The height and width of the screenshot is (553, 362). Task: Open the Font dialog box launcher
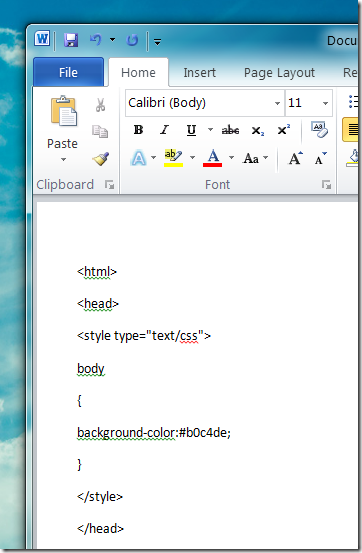pyautogui.click(x=326, y=184)
